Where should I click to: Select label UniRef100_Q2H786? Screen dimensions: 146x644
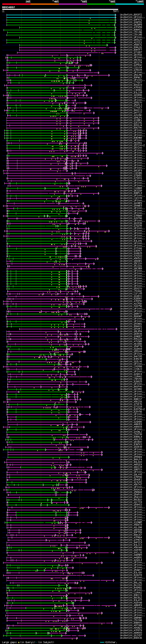131,218
